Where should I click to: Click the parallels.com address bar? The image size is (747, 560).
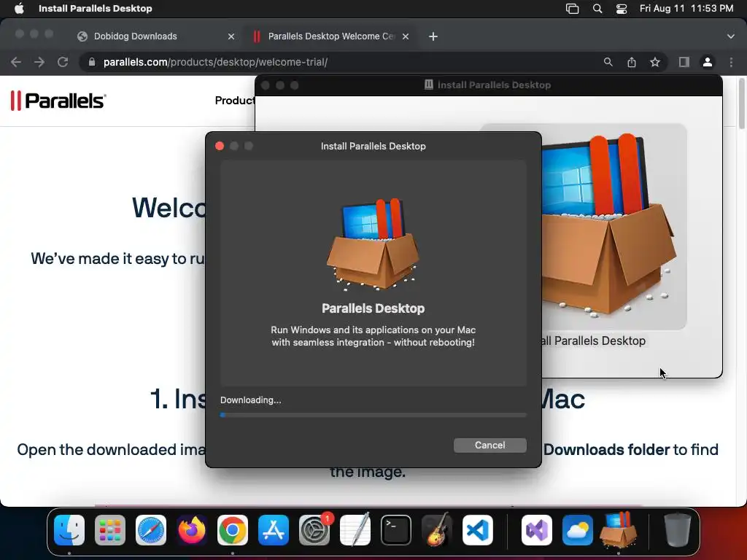coord(343,62)
